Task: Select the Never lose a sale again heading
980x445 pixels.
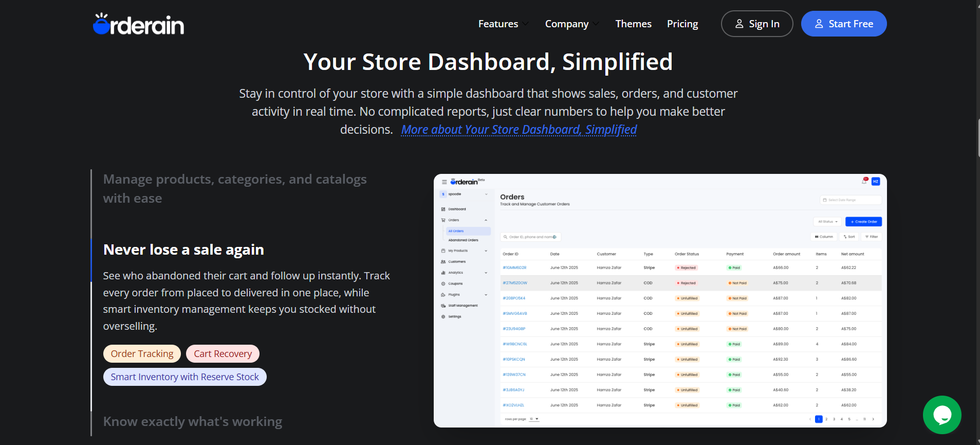Action: point(183,250)
